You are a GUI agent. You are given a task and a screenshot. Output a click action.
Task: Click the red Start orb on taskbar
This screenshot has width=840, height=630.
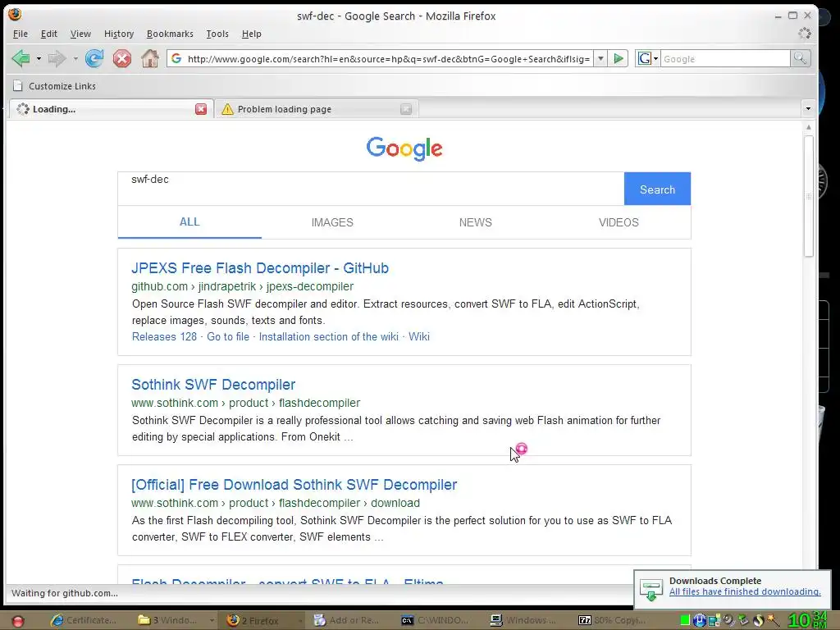click(18, 621)
